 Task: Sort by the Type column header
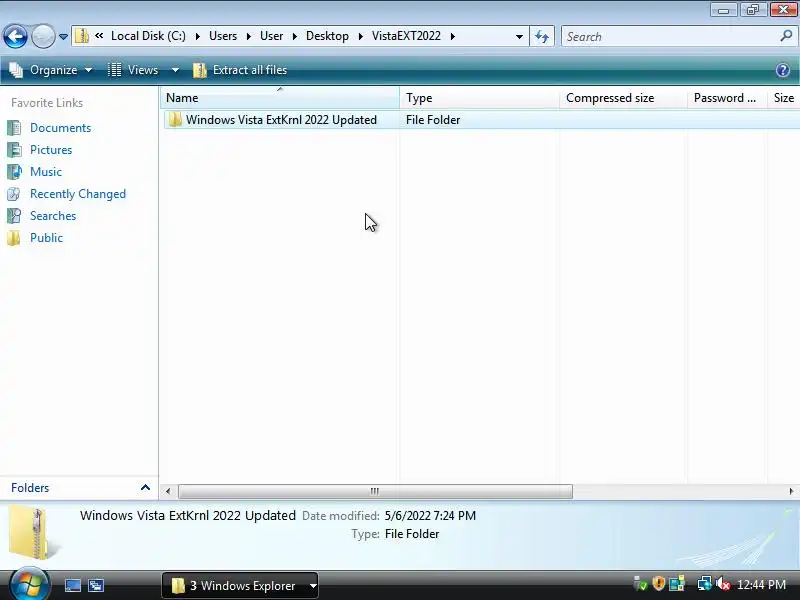click(x=480, y=97)
